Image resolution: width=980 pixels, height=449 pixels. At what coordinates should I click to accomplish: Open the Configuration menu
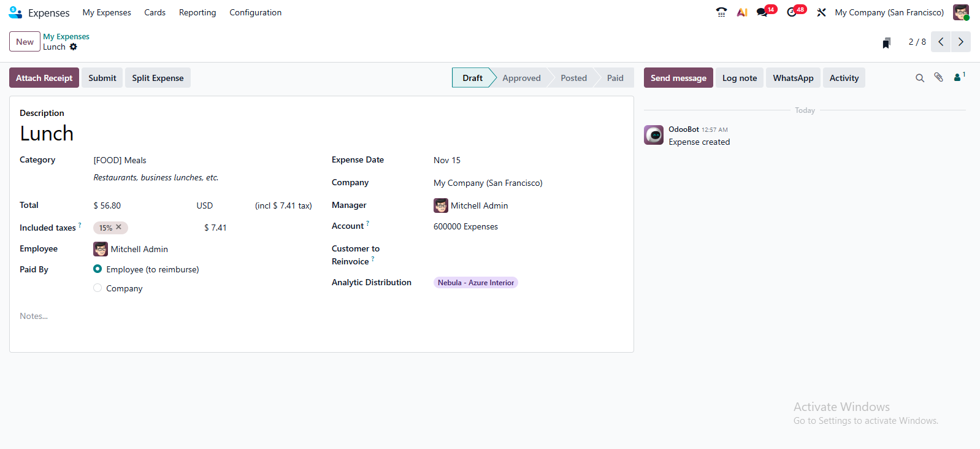(255, 12)
